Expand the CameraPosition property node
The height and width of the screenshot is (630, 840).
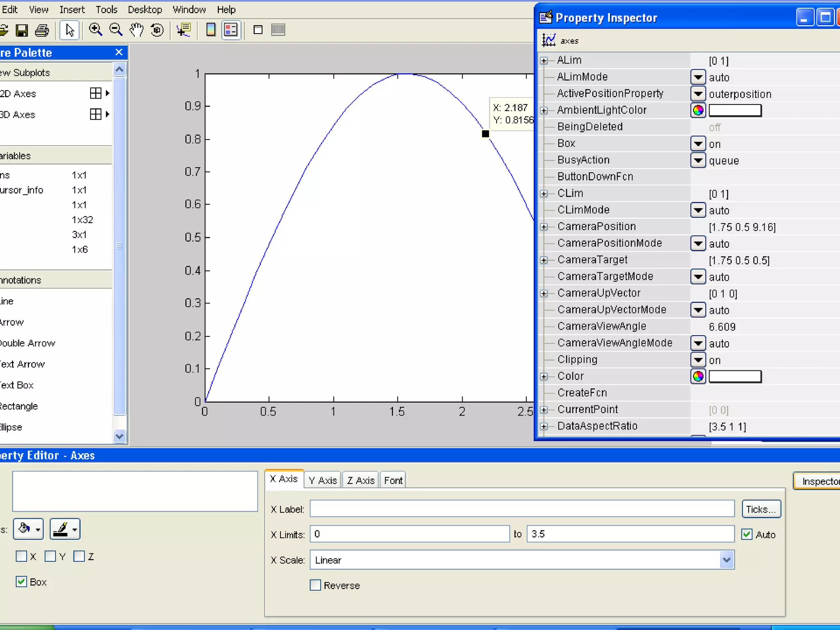[x=544, y=227]
